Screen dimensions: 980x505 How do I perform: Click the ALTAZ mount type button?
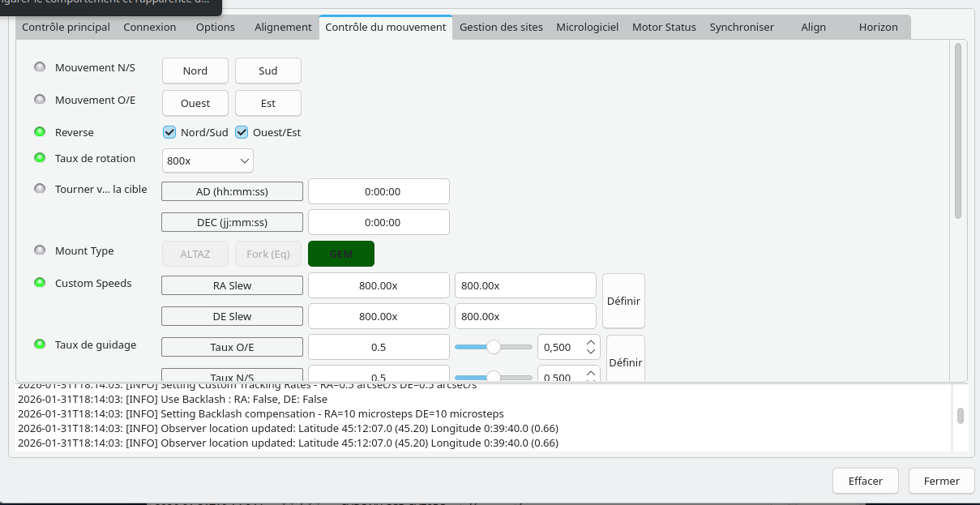(195, 254)
